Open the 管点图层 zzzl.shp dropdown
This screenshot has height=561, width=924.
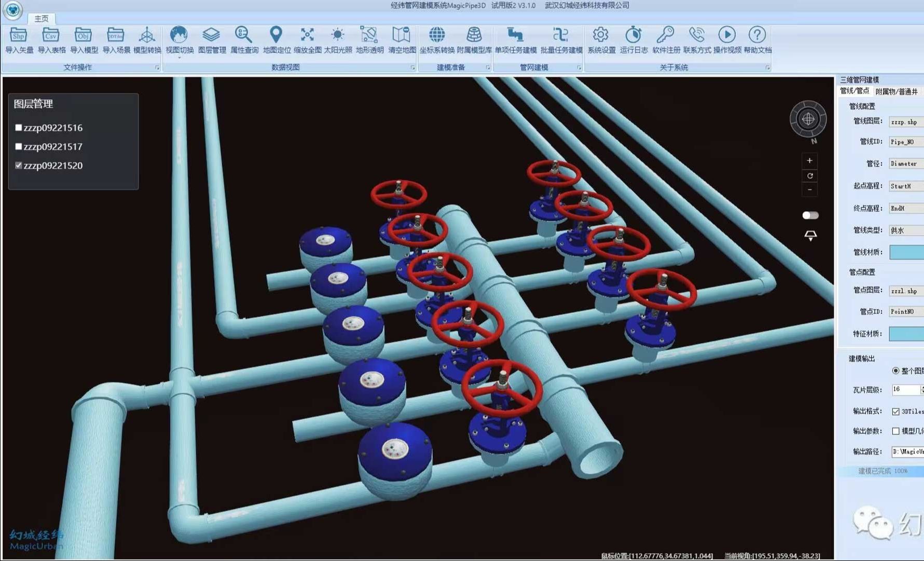(906, 291)
